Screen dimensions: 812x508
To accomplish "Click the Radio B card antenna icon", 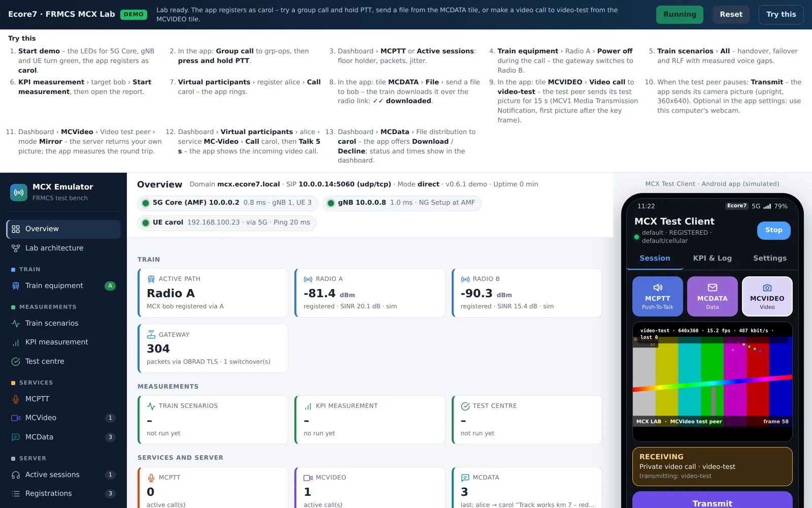I will tap(465, 279).
